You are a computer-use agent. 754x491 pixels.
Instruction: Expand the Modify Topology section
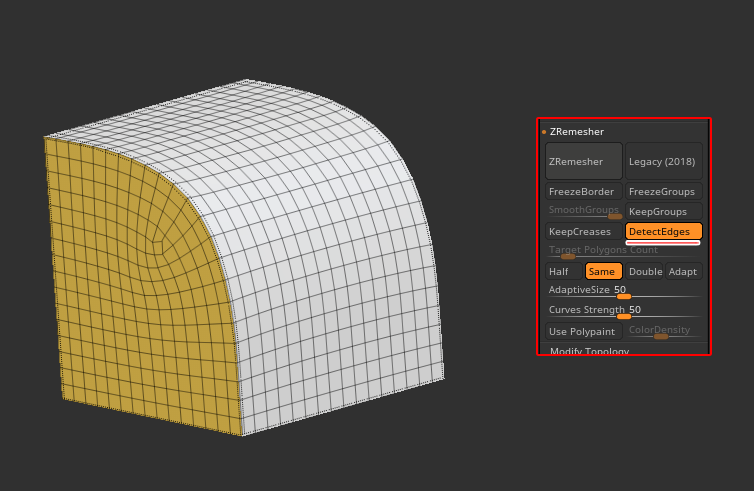coord(592,351)
